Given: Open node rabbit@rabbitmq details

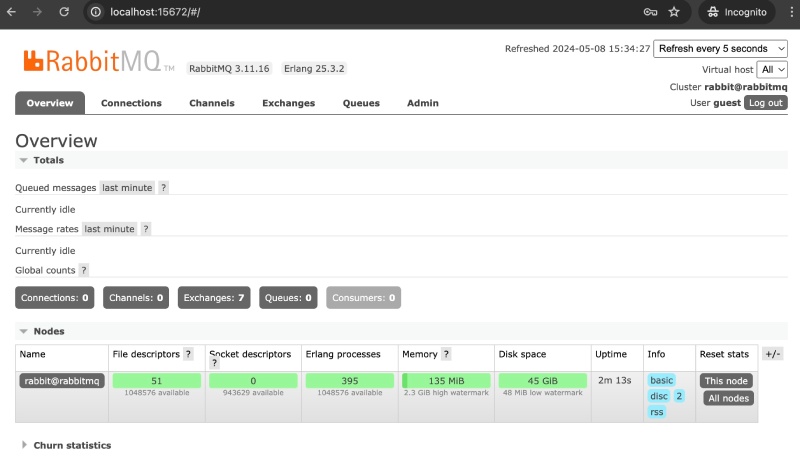Looking at the screenshot, I should click(x=62, y=381).
